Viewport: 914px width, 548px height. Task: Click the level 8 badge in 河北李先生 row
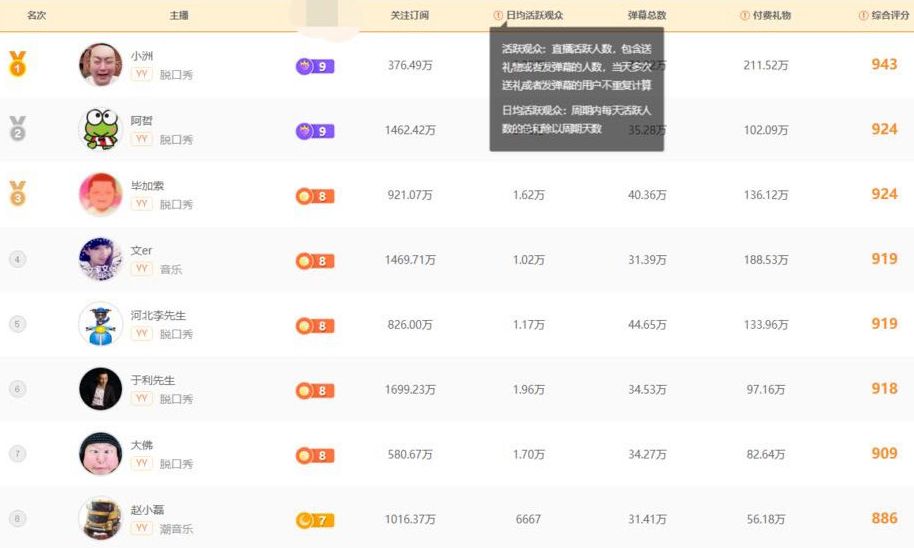[x=315, y=326]
